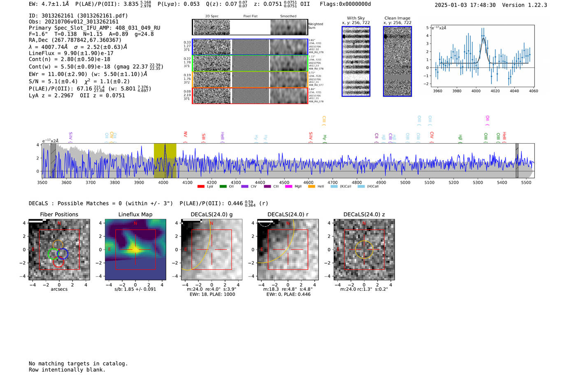Screen dimensions: 576x392
Task: Select the blue-bordered 2D spectrum row
Action: [250, 47]
